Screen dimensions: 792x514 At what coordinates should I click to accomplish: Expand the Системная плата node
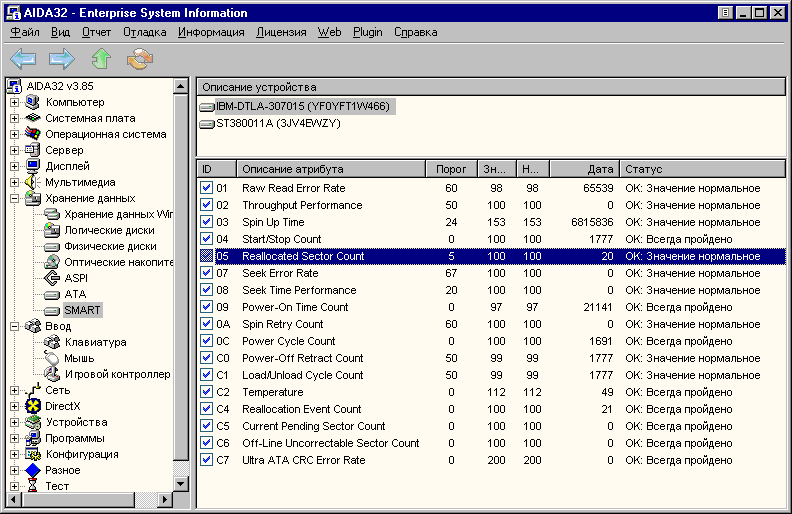14,118
